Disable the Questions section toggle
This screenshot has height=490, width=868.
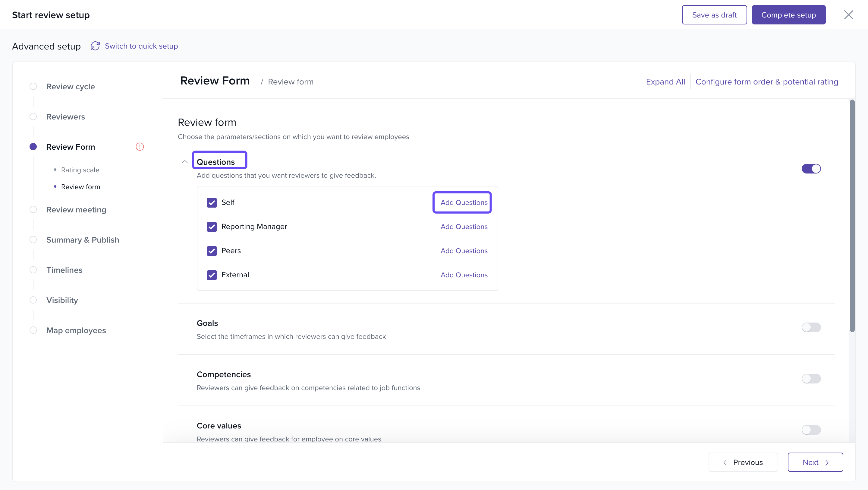(x=811, y=169)
